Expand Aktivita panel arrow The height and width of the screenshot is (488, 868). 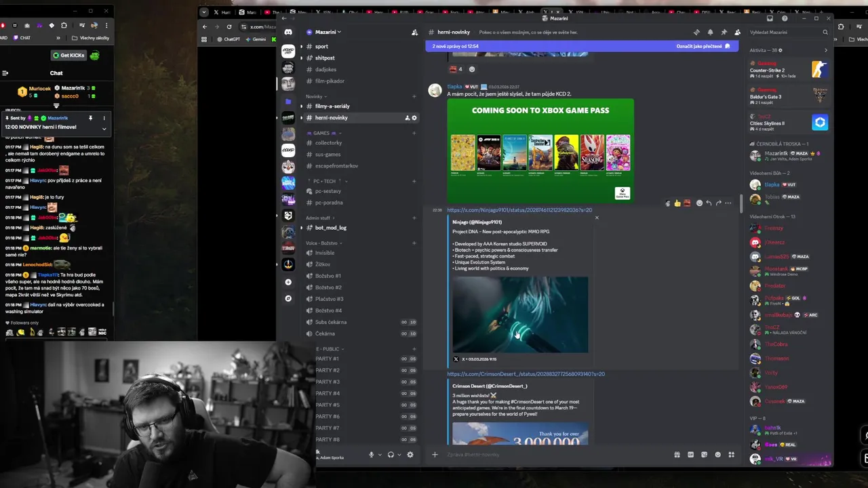click(x=825, y=50)
